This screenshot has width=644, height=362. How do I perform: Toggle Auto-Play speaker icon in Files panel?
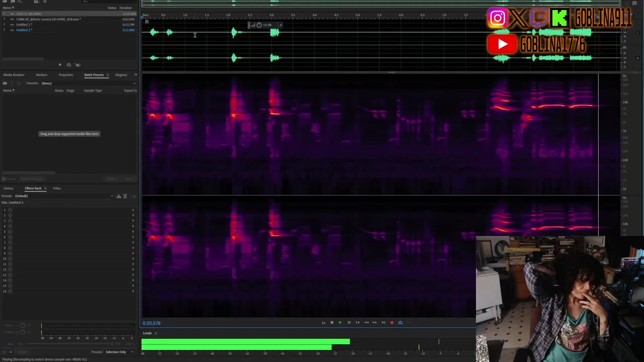pyautogui.click(x=77, y=65)
